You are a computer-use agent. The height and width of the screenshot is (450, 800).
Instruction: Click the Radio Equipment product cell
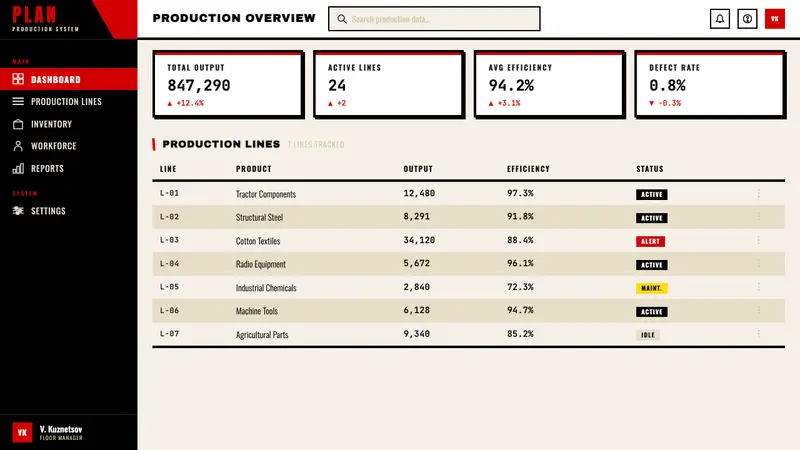click(x=261, y=264)
